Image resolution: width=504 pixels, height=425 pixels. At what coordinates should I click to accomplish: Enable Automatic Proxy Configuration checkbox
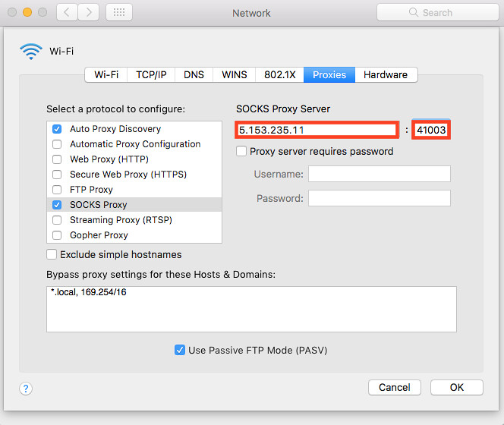click(x=57, y=144)
